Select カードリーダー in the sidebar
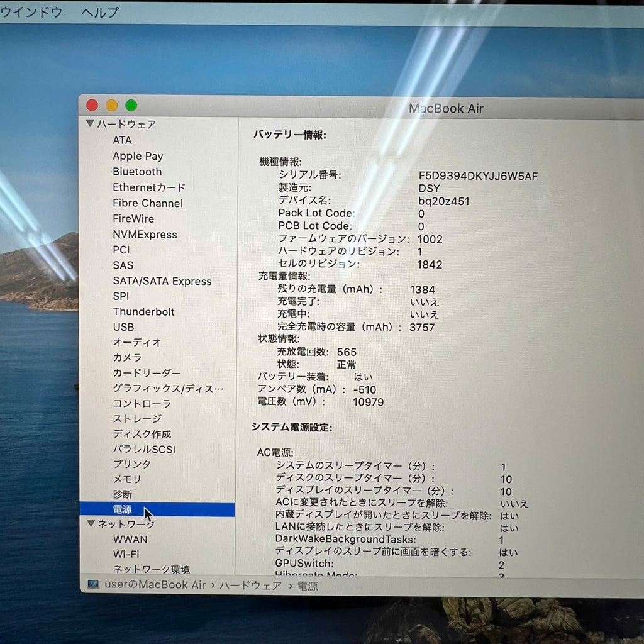 (147, 373)
